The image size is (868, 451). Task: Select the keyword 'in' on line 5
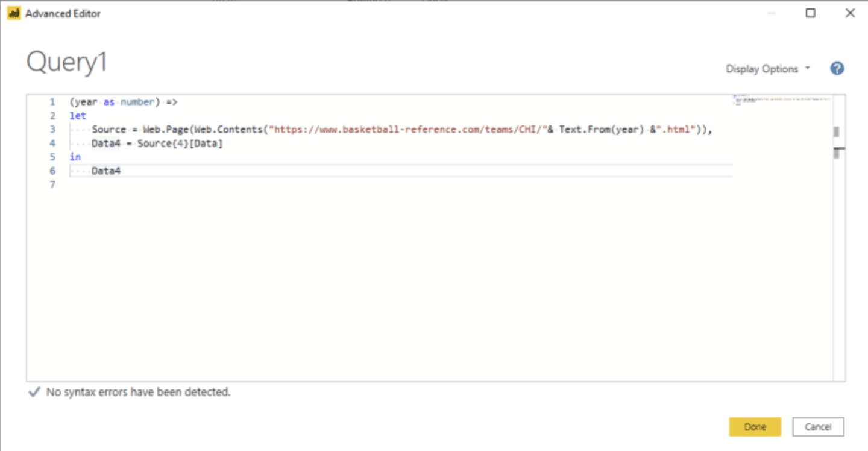pos(75,156)
